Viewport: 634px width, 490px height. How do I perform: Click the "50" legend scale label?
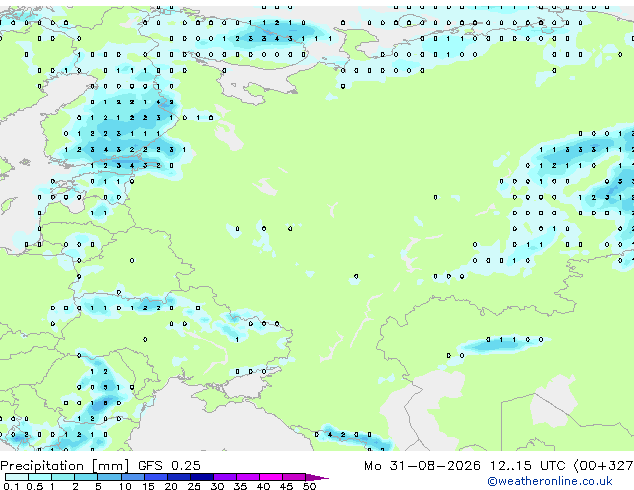pos(309,486)
